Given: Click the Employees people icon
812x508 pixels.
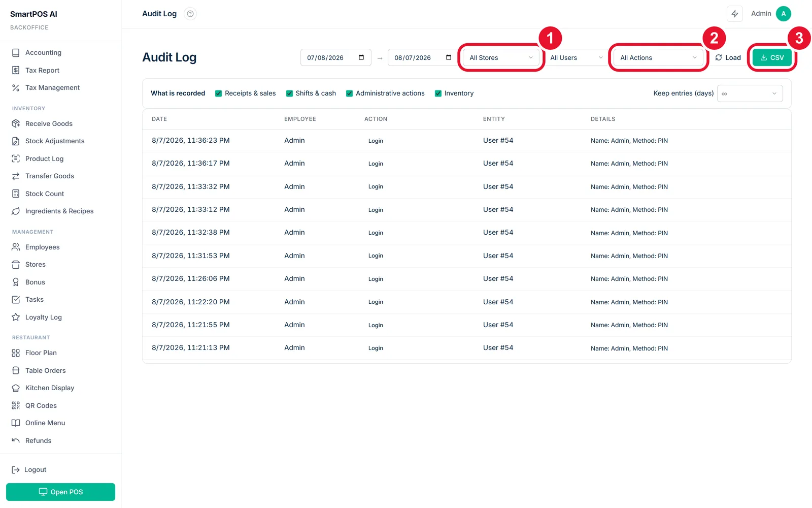Looking at the screenshot, I should pyautogui.click(x=16, y=247).
